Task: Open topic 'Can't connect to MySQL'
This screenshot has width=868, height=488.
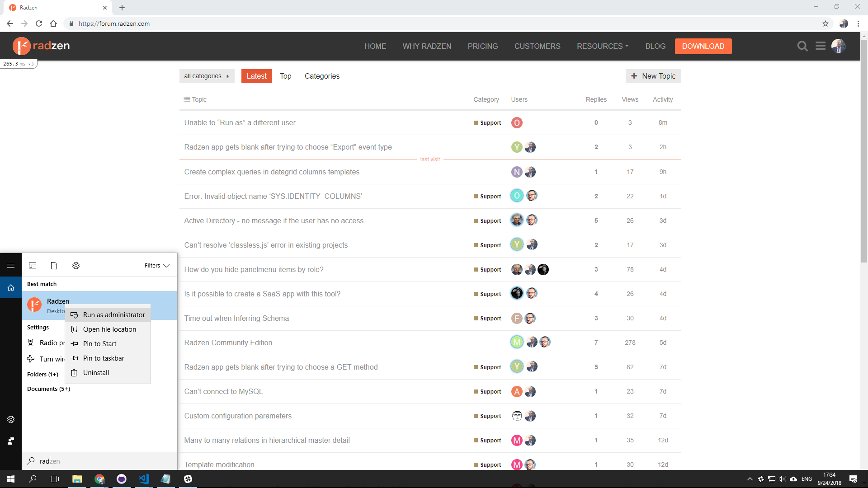Action: (223, 391)
